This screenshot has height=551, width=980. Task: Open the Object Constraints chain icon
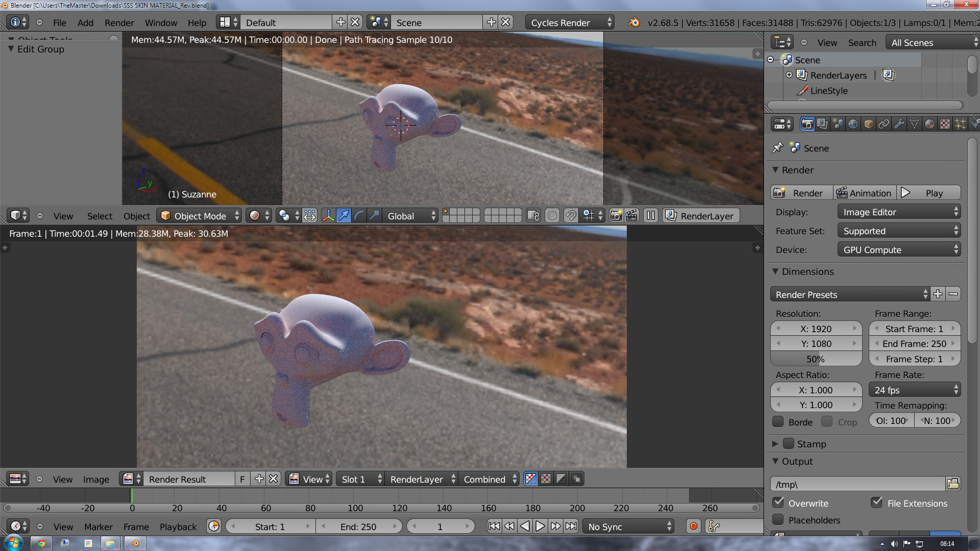coord(884,124)
